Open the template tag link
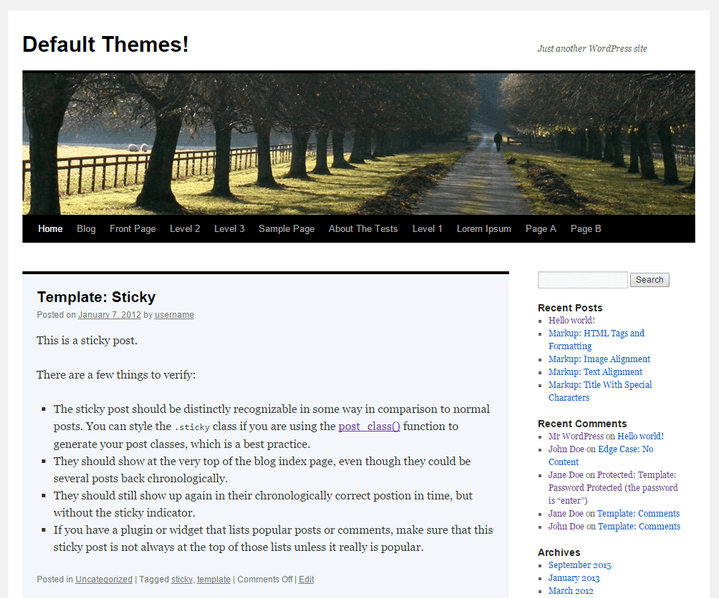This screenshot has height=598, width=719. (214, 580)
